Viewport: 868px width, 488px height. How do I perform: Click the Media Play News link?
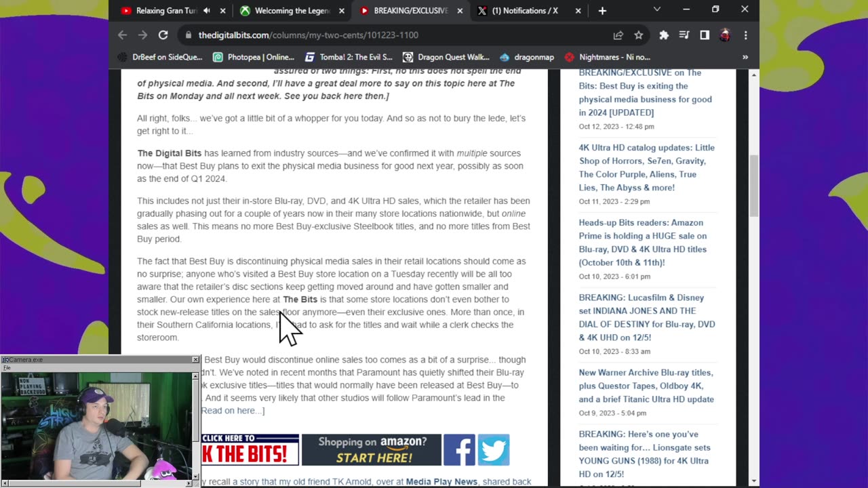click(x=441, y=482)
